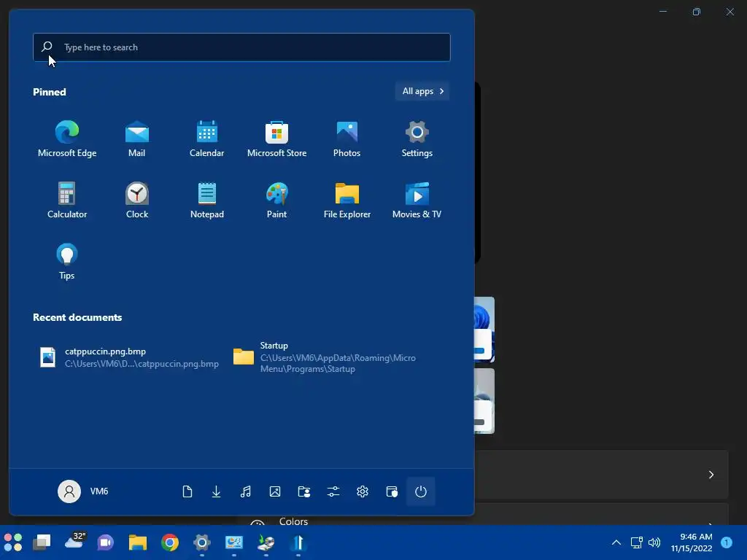Open the Tips app
Viewport: 747px width, 560px height.
[x=66, y=262]
